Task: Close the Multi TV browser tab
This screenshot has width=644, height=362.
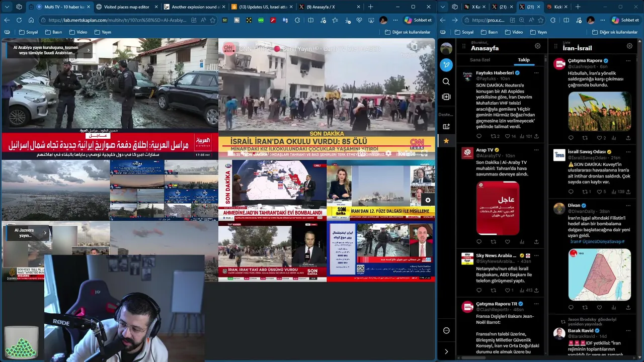Action: click(x=89, y=7)
